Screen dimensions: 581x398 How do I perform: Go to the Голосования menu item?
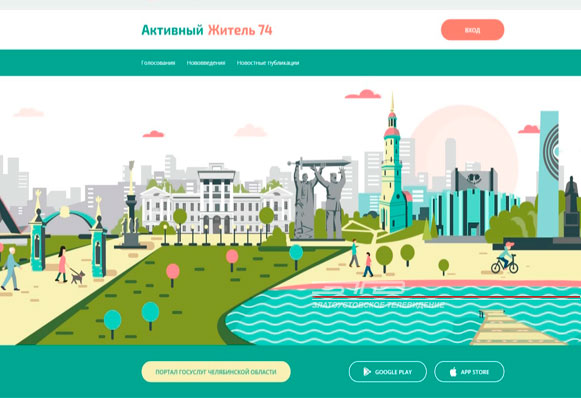tap(158, 63)
